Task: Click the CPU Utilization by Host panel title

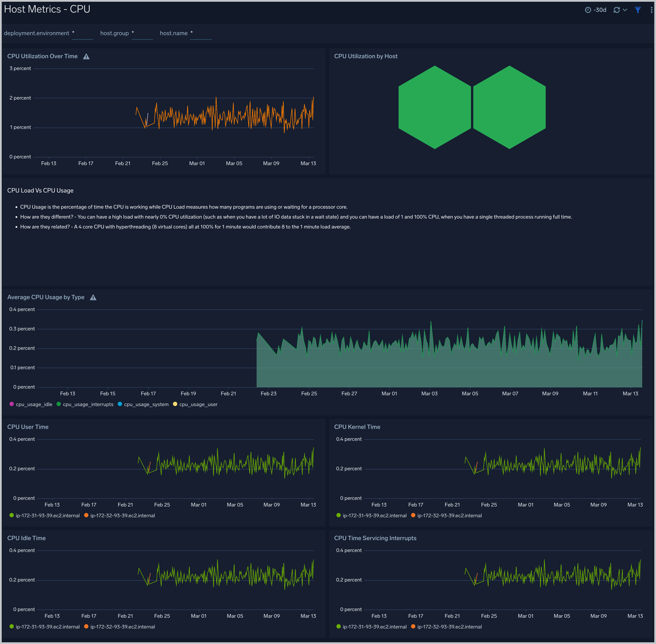Action: pos(366,56)
